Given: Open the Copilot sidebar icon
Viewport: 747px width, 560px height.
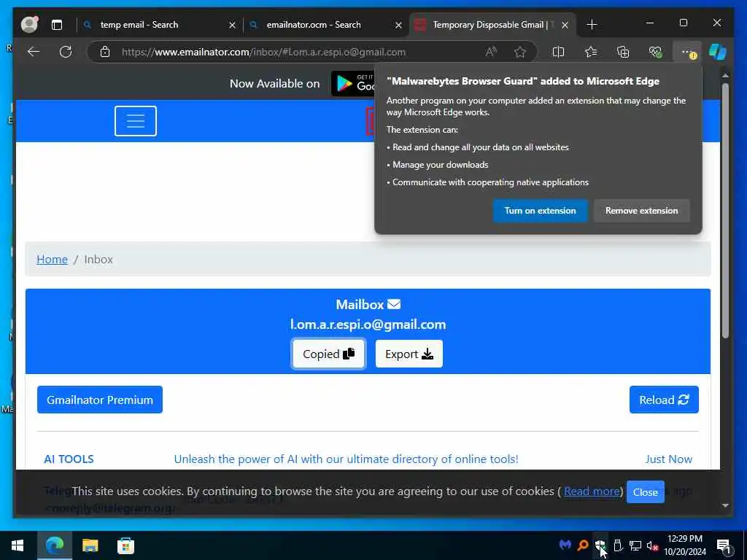Looking at the screenshot, I should coord(718,52).
